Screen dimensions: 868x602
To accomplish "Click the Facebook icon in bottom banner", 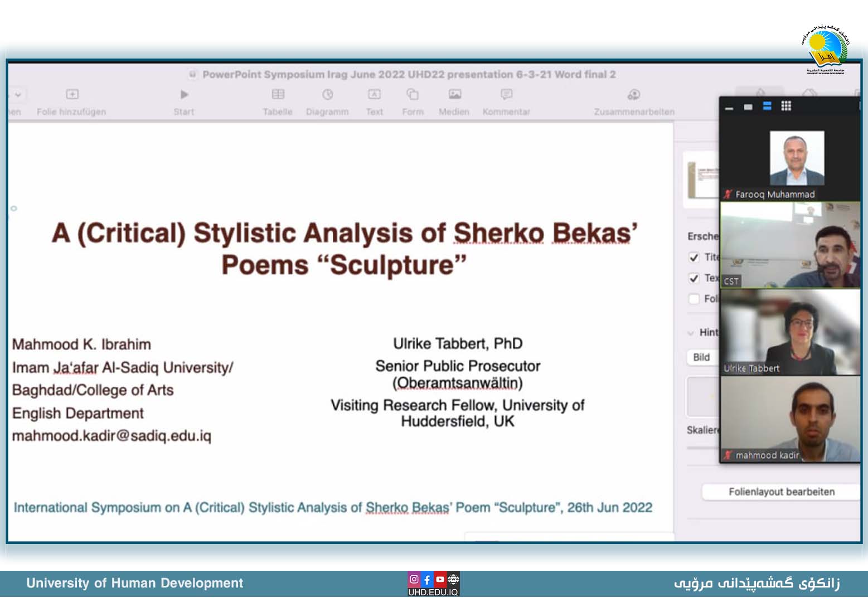I will pyautogui.click(x=427, y=579).
